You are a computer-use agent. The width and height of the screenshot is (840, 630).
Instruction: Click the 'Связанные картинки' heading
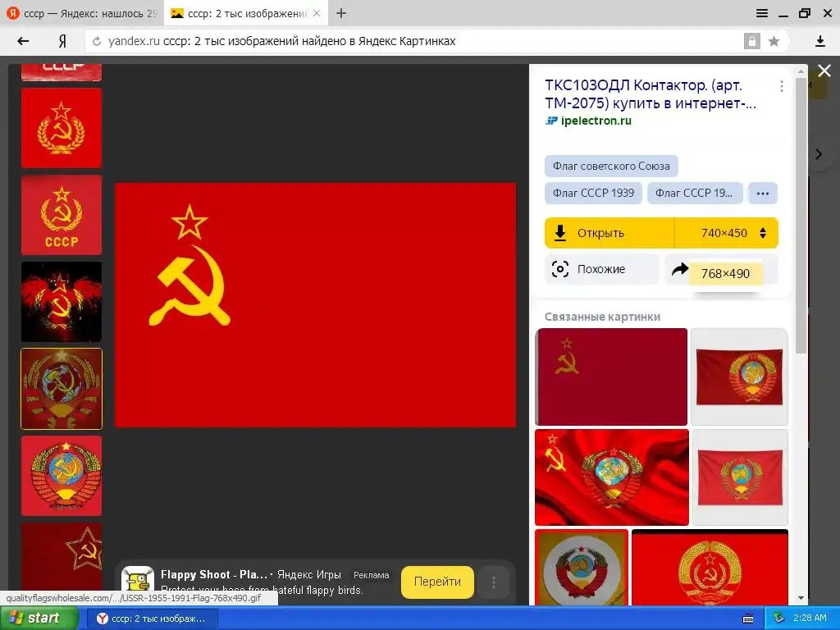click(602, 317)
